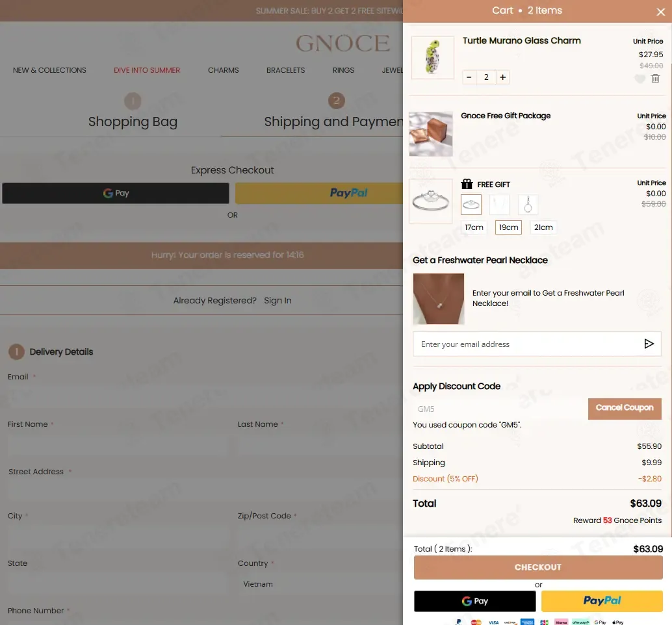Click the Freshwater Pearl Necklace photo

tap(439, 299)
